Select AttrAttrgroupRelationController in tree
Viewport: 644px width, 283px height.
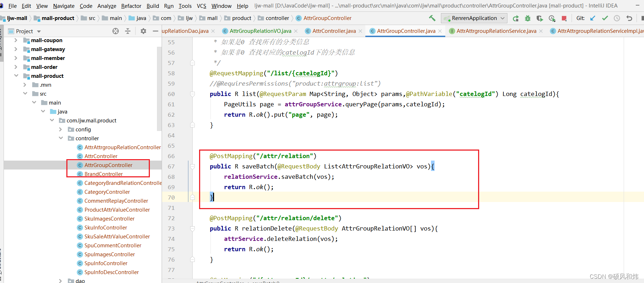tap(122, 147)
